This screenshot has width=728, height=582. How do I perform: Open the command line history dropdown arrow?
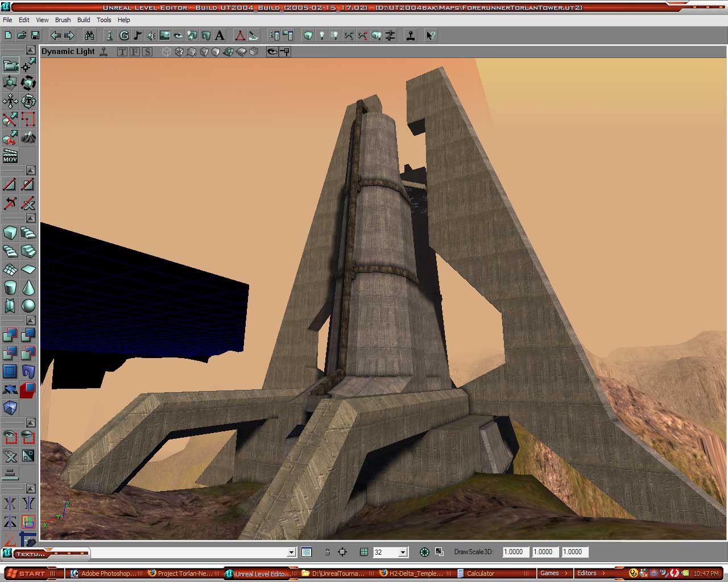click(291, 552)
